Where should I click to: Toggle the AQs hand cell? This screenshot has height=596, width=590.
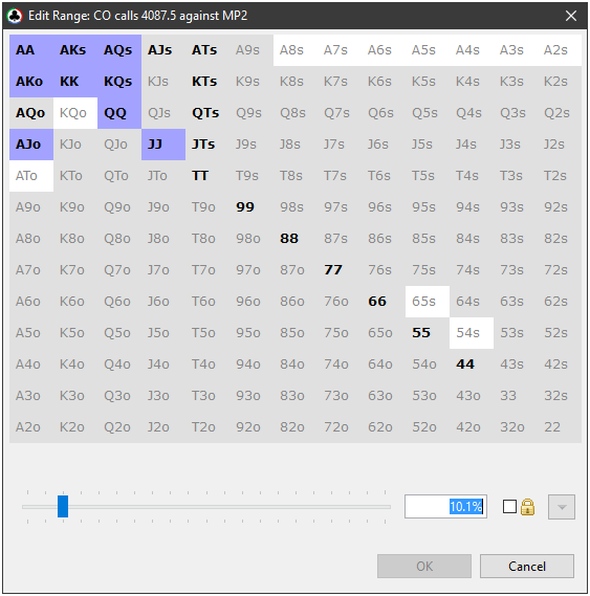pos(119,50)
